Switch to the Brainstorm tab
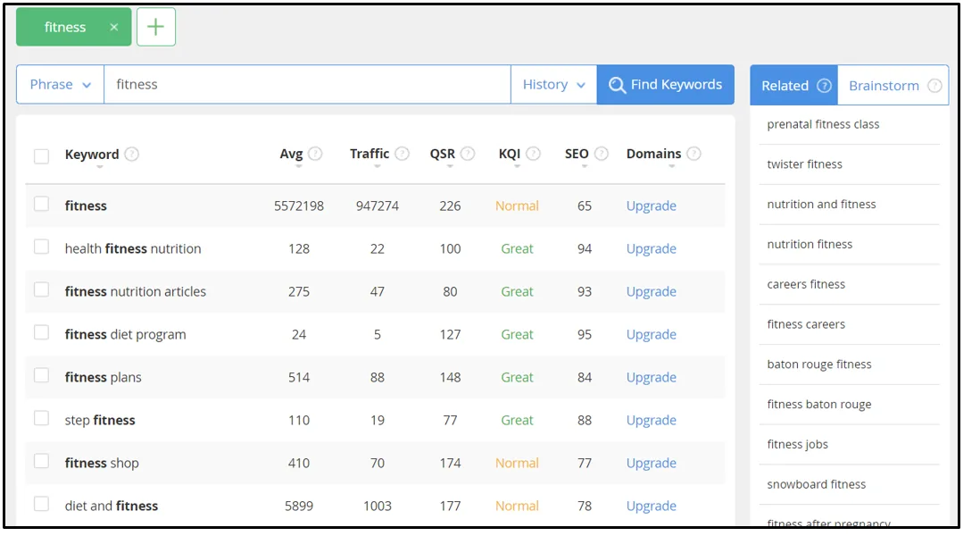This screenshot has height=536, width=980. pos(893,86)
